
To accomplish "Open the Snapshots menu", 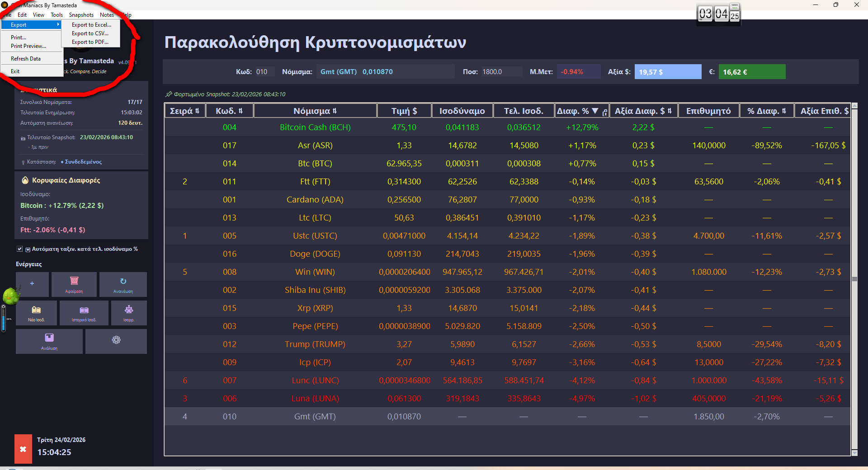I will [81, 14].
